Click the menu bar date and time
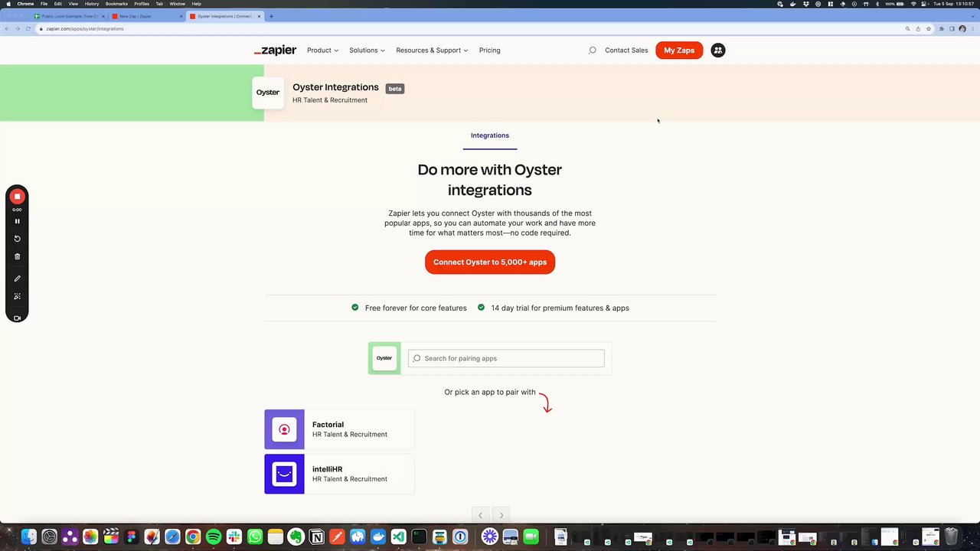This screenshot has height=551, width=980. (955, 4)
